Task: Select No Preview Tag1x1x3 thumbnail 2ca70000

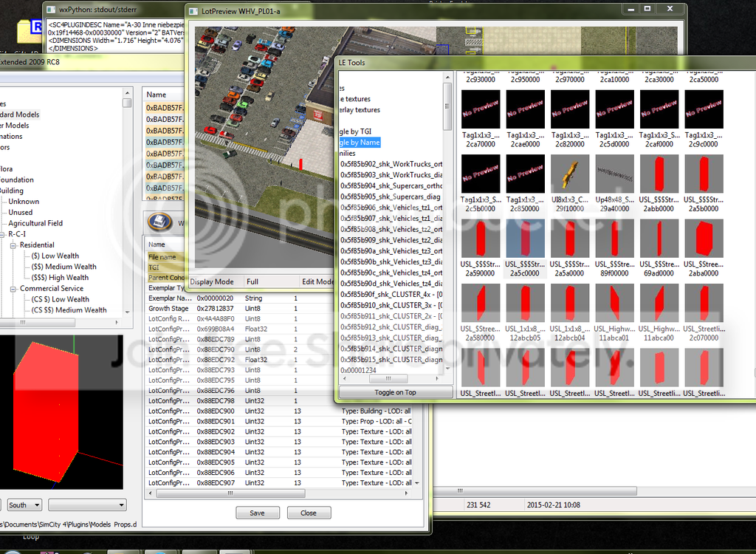Action: click(x=481, y=109)
